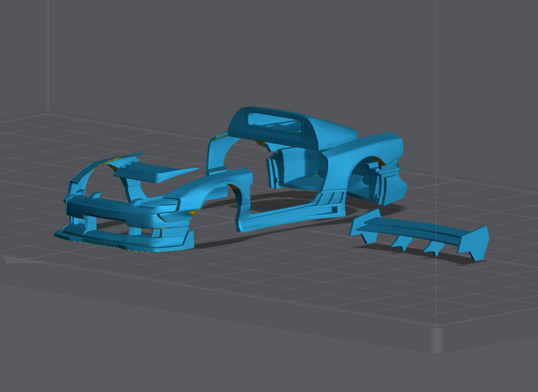This screenshot has width=538, height=392.
Task: Click the triangular marker at plate's left edge
Action: click(11, 260)
